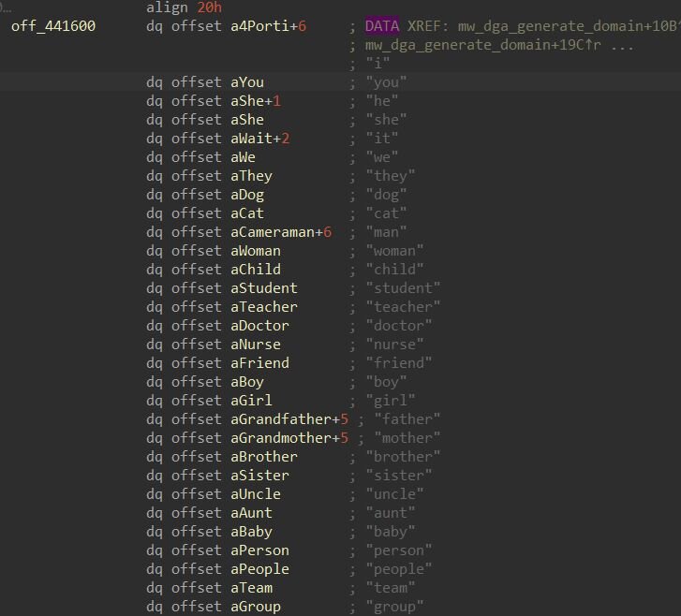This screenshot has height=616, width=681.
Task: Select the aGroup offset on last line
Action: (255, 607)
